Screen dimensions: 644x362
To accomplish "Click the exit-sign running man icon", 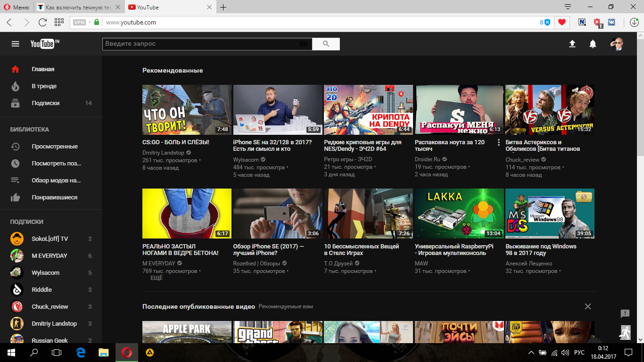I will click(625, 332).
